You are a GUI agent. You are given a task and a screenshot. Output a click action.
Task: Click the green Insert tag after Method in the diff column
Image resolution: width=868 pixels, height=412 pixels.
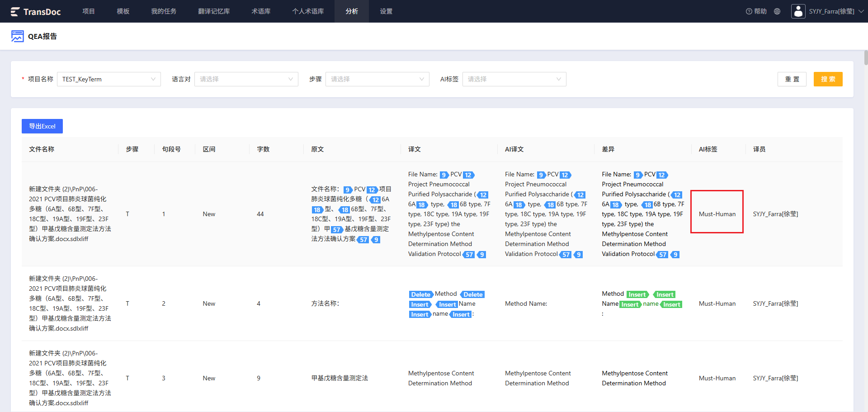(x=637, y=294)
